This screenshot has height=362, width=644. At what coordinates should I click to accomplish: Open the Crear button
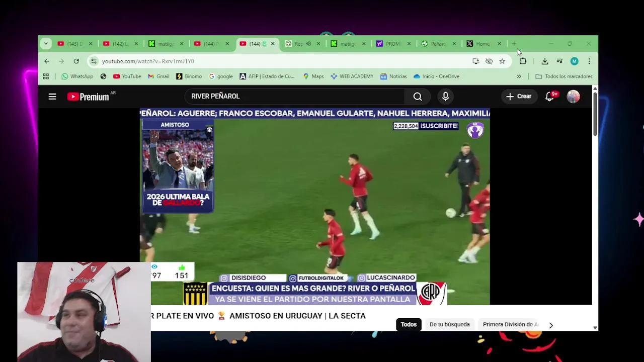[519, 97]
